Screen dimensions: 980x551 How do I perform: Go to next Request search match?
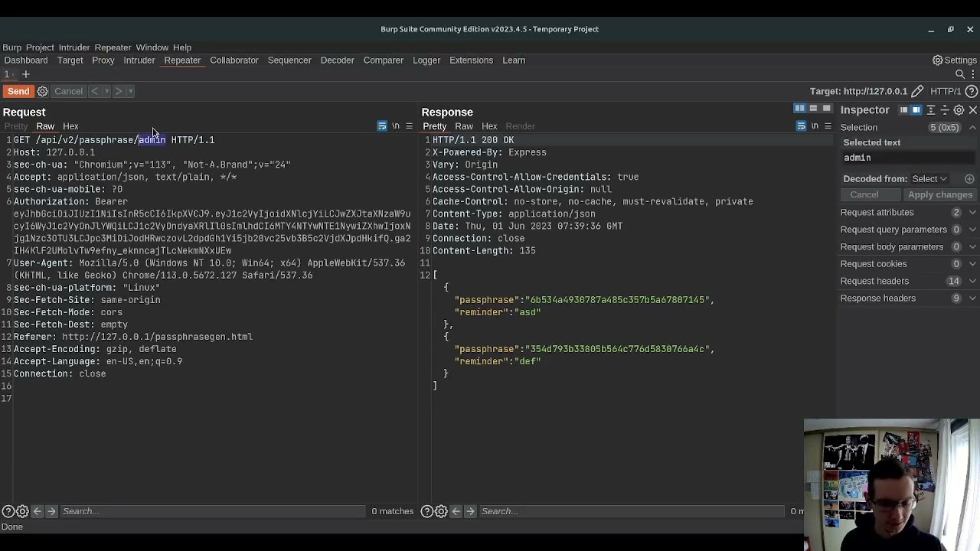(51, 511)
